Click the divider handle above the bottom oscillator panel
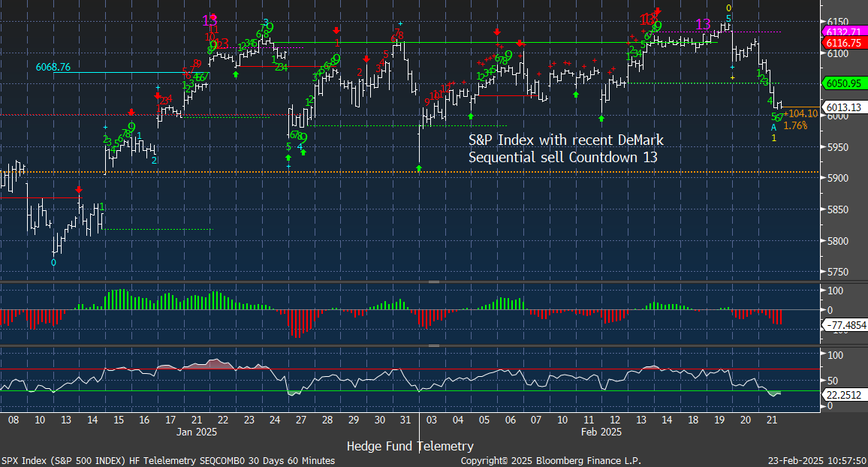 [433, 346]
